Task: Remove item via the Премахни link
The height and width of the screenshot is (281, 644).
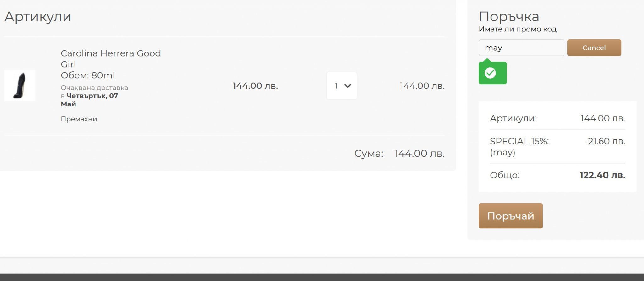Action: [79, 119]
